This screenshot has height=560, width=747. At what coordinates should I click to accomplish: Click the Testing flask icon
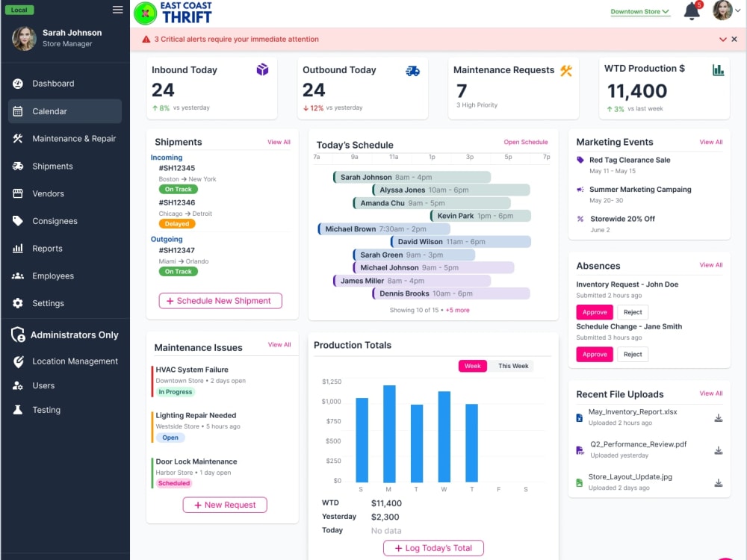point(18,409)
